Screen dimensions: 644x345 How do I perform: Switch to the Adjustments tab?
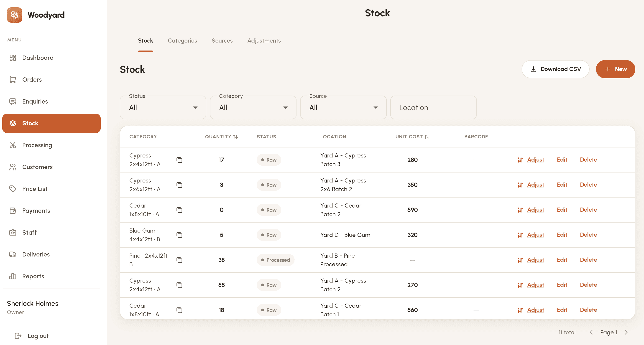coord(264,41)
